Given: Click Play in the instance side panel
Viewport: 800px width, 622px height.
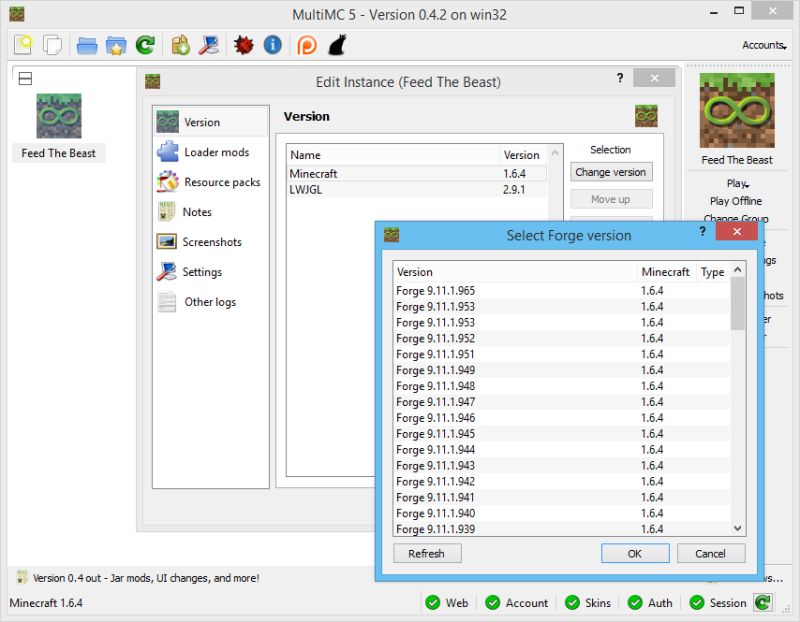Looking at the screenshot, I should (x=736, y=183).
